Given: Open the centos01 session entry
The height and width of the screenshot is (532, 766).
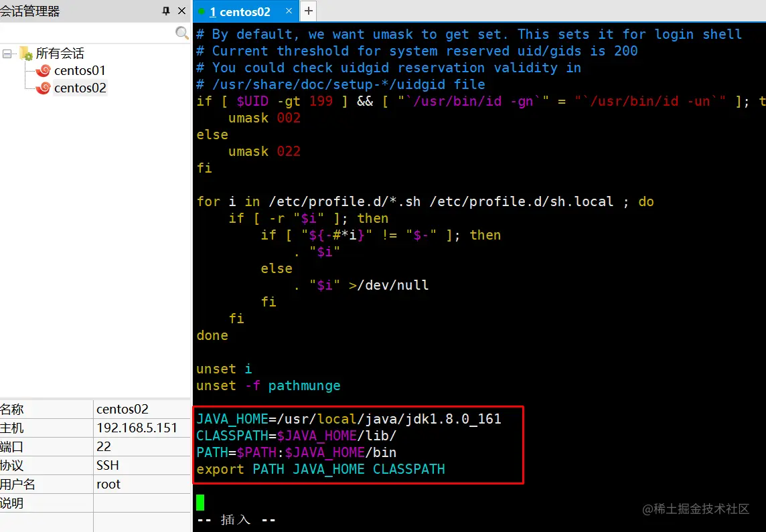Looking at the screenshot, I should [80, 70].
